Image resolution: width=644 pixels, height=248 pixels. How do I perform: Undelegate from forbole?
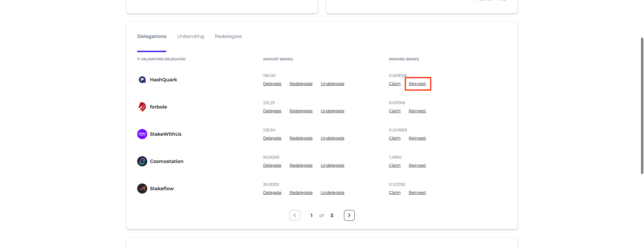pos(333,111)
